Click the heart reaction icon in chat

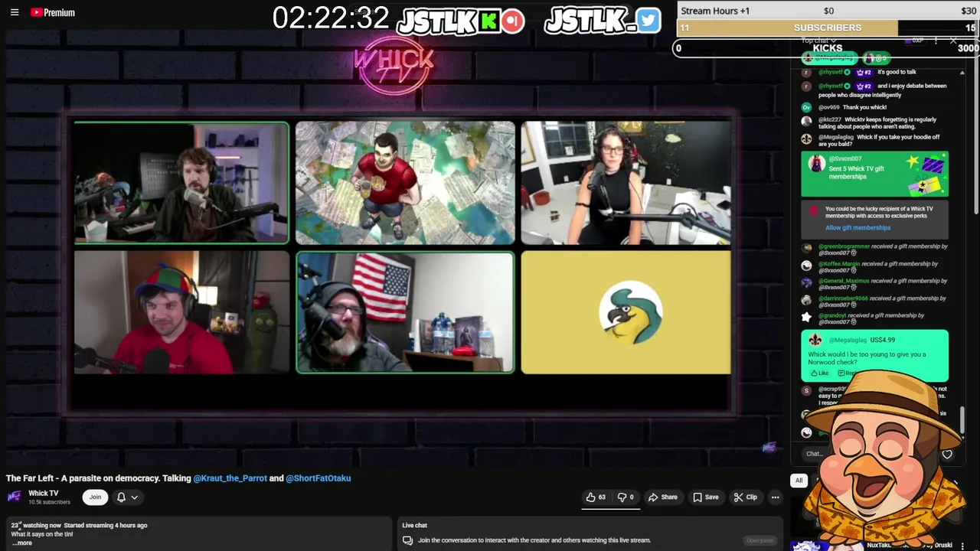(947, 454)
